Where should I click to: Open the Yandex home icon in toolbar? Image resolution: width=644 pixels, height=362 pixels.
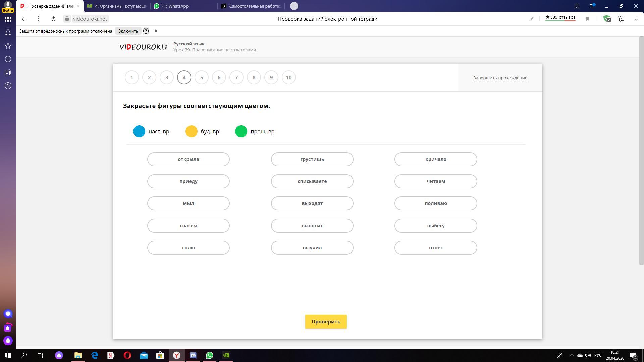39,19
